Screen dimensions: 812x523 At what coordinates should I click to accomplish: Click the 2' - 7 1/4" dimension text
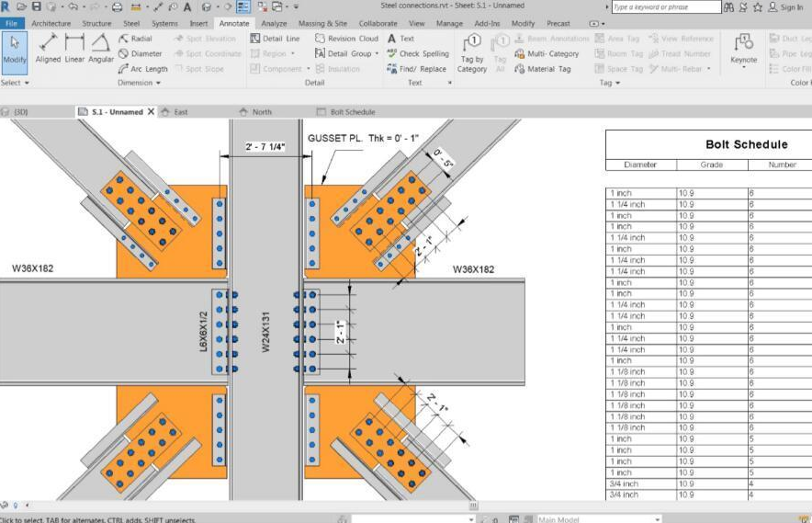[265, 147]
